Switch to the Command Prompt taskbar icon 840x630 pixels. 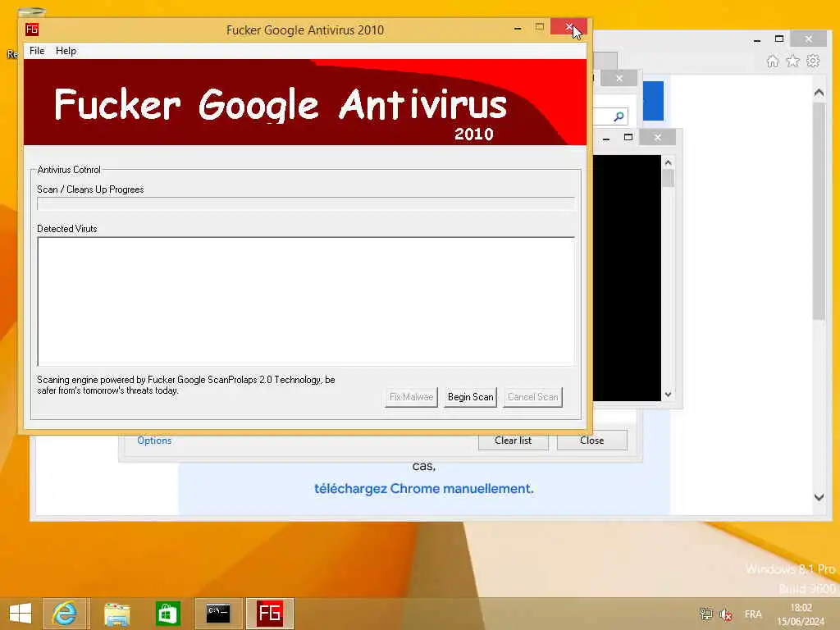[x=218, y=614]
